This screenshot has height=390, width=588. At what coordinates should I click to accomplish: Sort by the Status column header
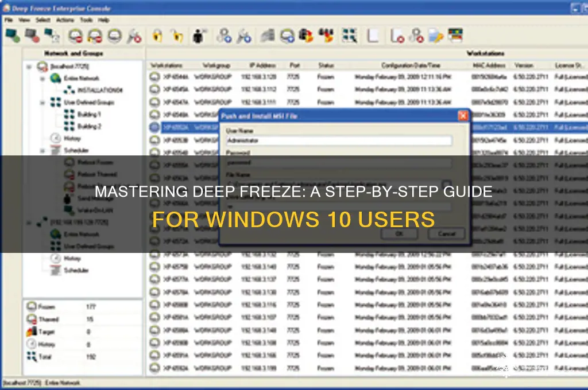tap(326, 65)
